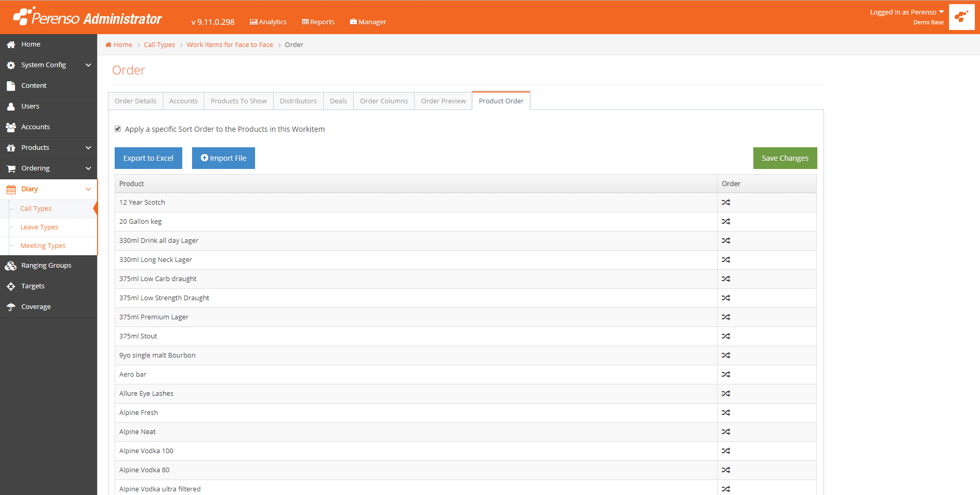
Task: Click shuffle icon for Alpine Fresh
Action: (x=726, y=413)
